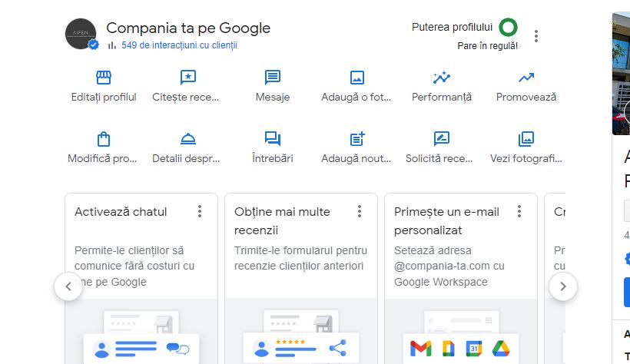Open Vezi fotografii gallery icon
This screenshot has height=364, width=630.
(x=526, y=139)
